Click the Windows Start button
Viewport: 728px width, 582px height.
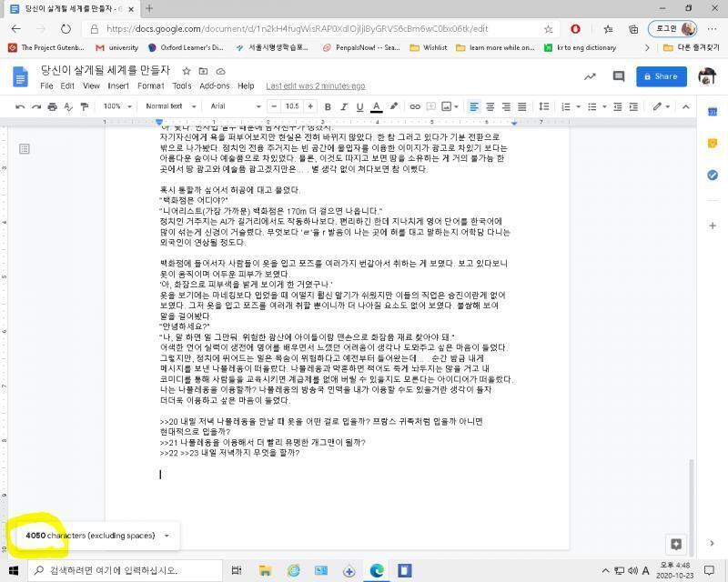(13, 570)
